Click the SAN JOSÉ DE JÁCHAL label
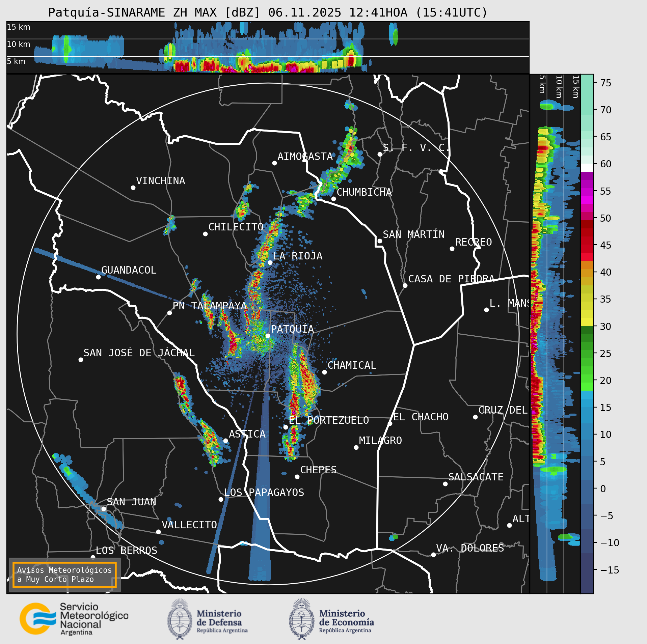 139,353
